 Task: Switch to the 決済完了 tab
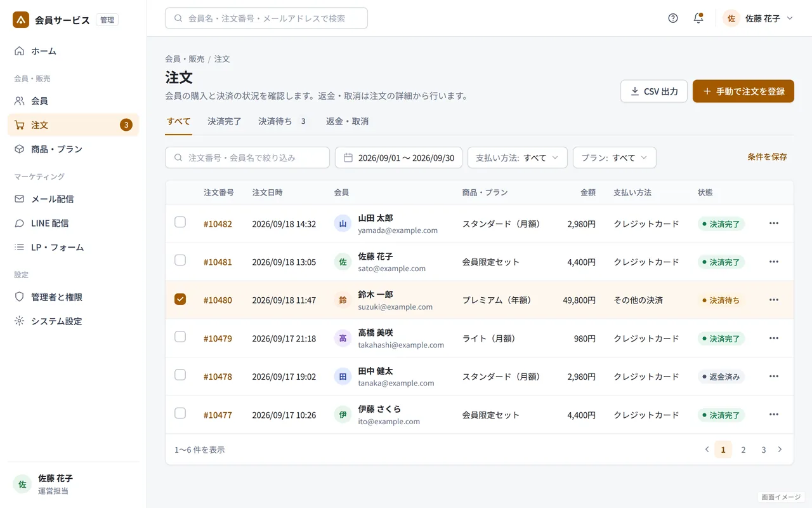(x=225, y=121)
